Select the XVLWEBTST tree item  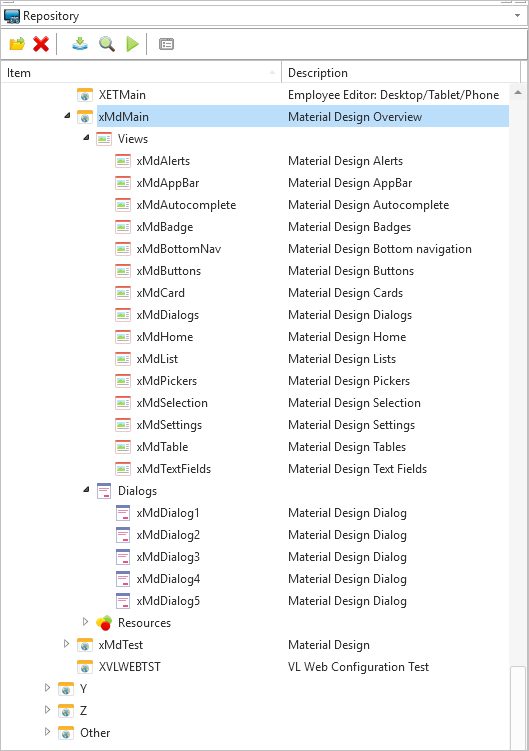pos(129,667)
